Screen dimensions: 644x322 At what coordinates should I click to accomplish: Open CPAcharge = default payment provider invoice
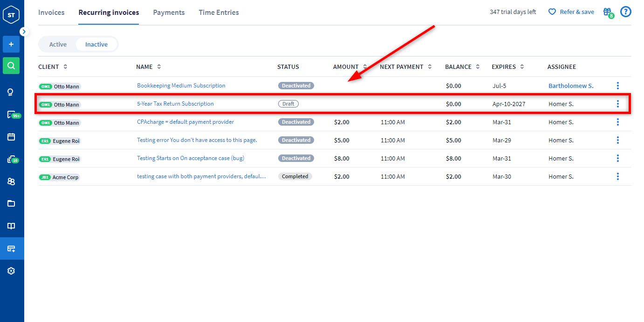pyautogui.click(x=185, y=122)
